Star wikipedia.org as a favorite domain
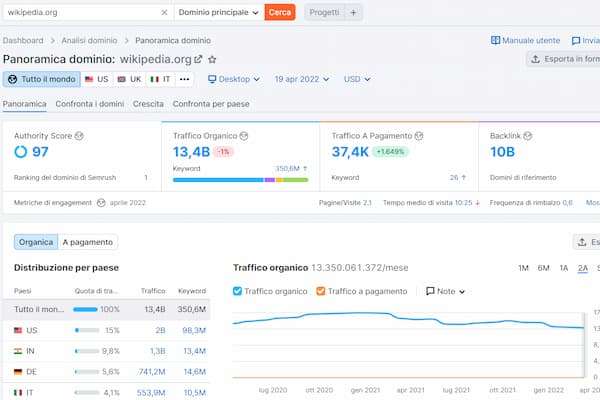 212,60
